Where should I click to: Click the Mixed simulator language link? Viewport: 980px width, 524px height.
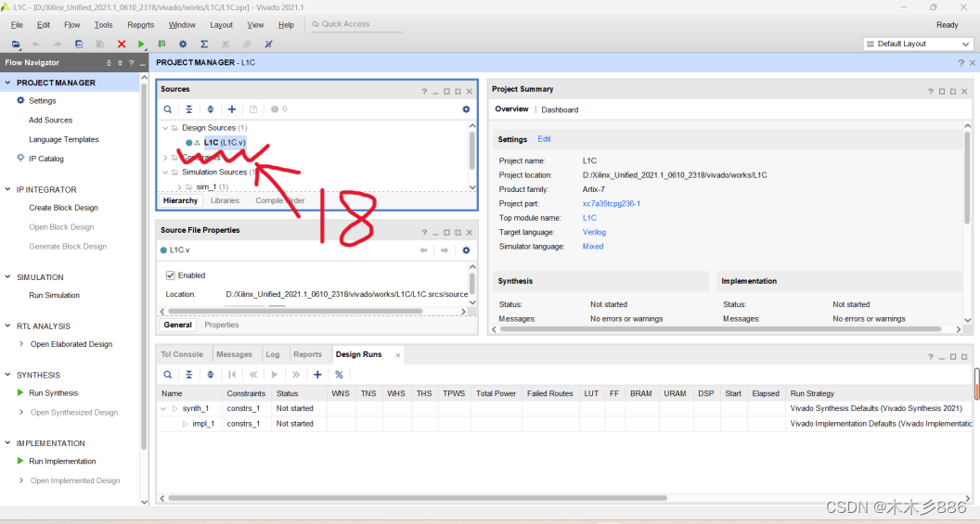592,247
